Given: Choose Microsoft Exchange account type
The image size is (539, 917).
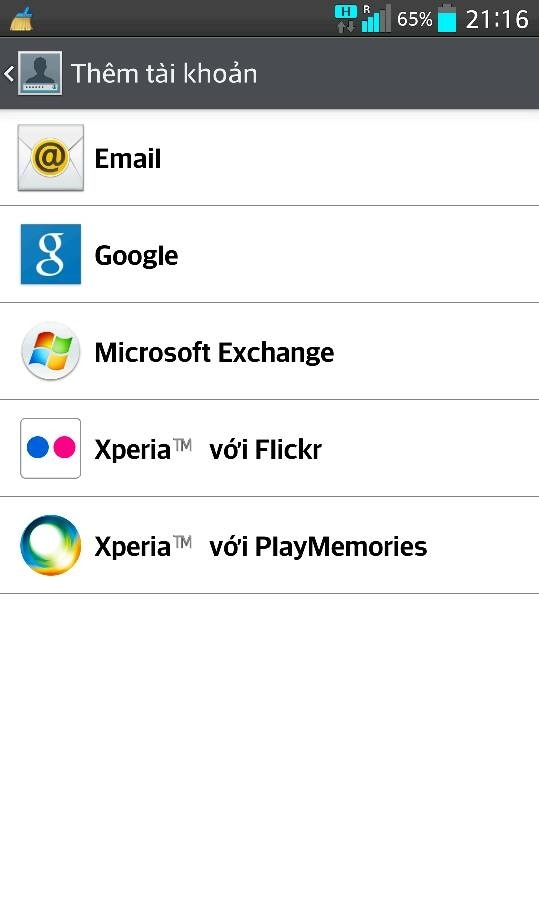Looking at the screenshot, I should pyautogui.click(x=270, y=351).
